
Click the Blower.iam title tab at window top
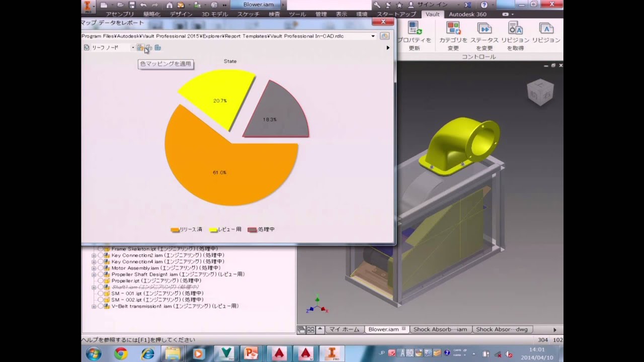pos(258,5)
